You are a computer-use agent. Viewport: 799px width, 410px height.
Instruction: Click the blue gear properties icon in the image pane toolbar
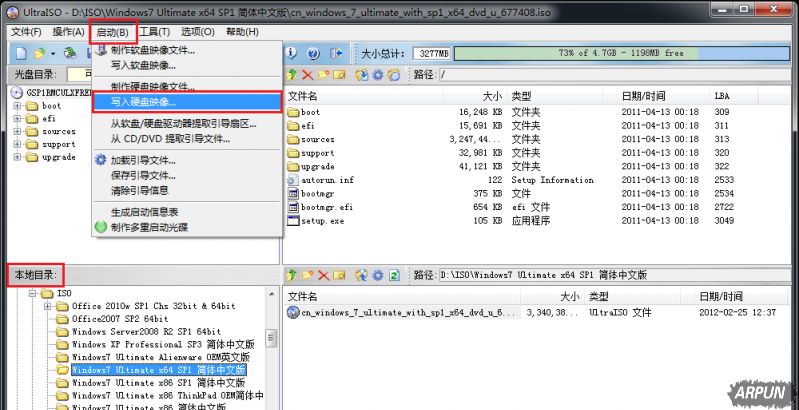coord(378,75)
